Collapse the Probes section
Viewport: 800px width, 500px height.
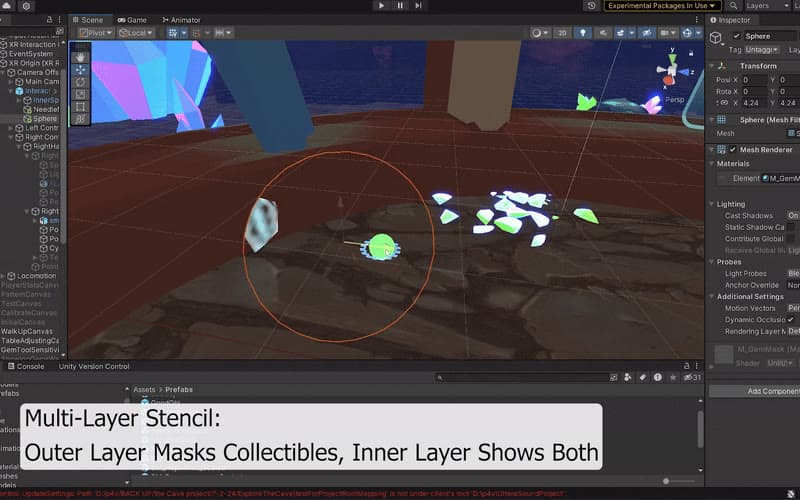click(x=712, y=262)
